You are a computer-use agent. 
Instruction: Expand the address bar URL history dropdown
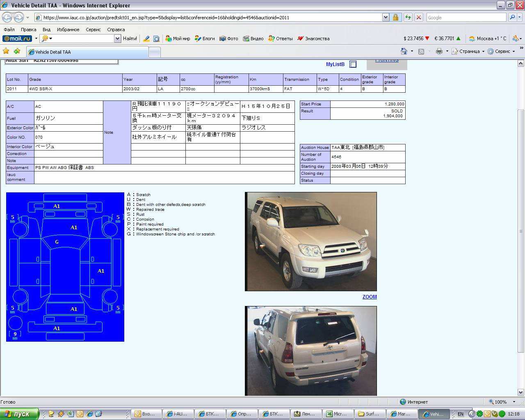coord(386,17)
